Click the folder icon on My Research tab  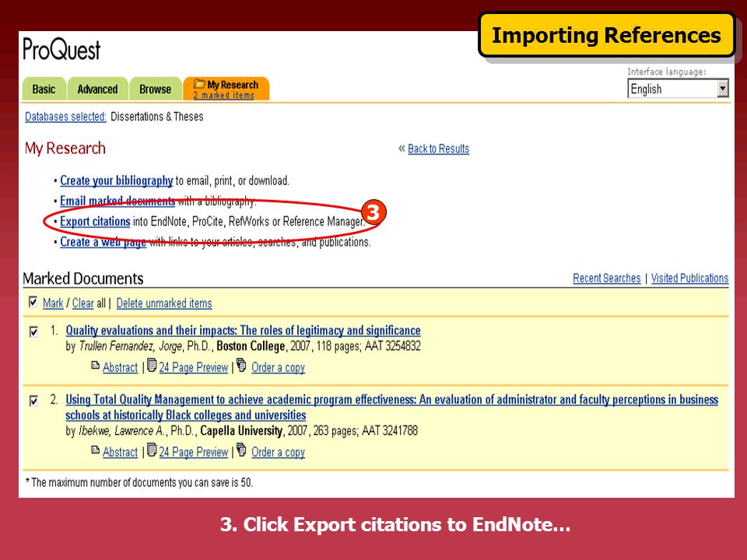point(199,84)
